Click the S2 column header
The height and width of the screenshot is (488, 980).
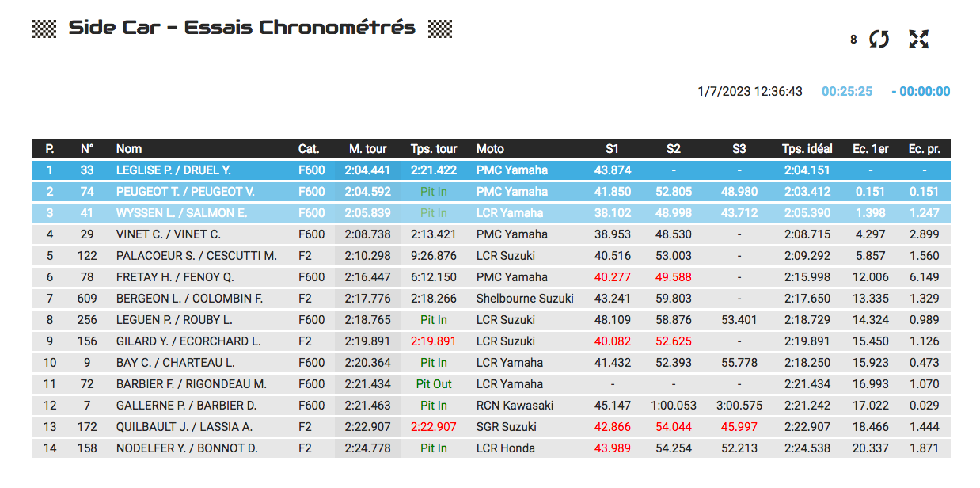pyautogui.click(x=674, y=149)
